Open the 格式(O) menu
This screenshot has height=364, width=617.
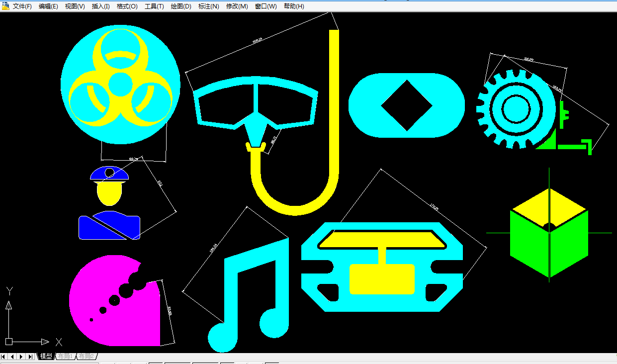(x=127, y=6)
